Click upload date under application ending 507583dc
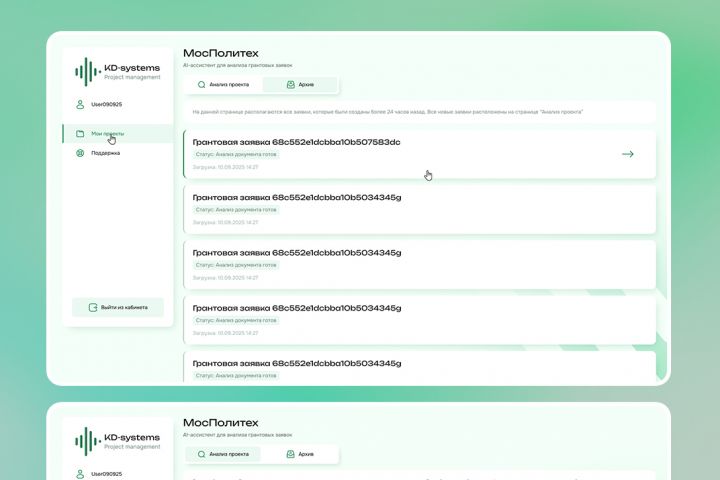The height and width of the screenshot is (480, 720). [225, 167]
